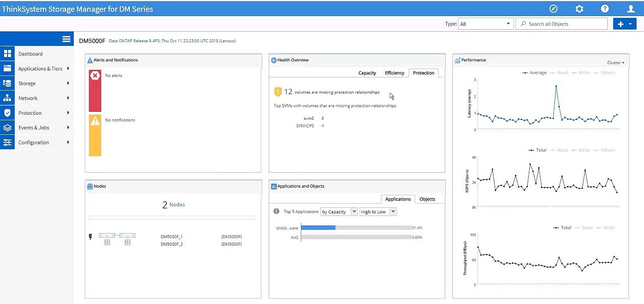Switch to the Objects tab

pyautogui.click(x=427, y=199)
